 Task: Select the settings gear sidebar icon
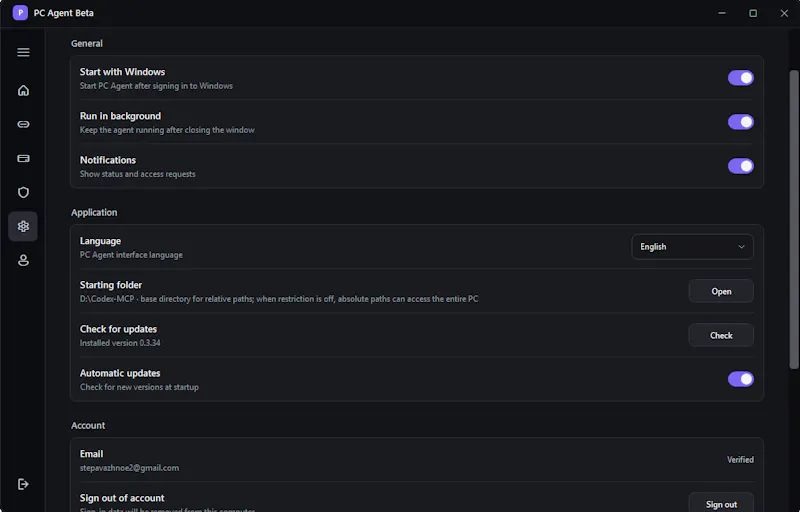(x=23, y=226)
